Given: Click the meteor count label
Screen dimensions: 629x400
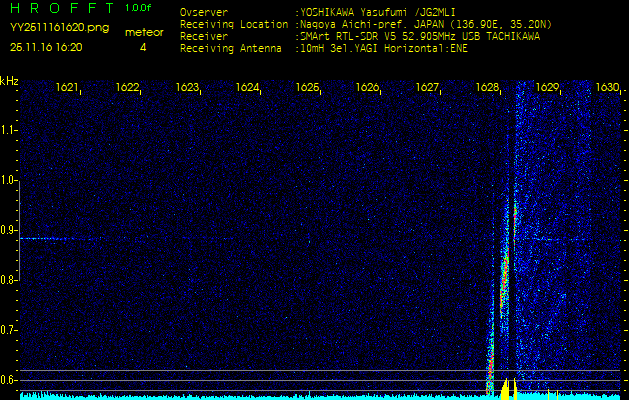Looking at the screenshot, I should (x=142, y=32).
